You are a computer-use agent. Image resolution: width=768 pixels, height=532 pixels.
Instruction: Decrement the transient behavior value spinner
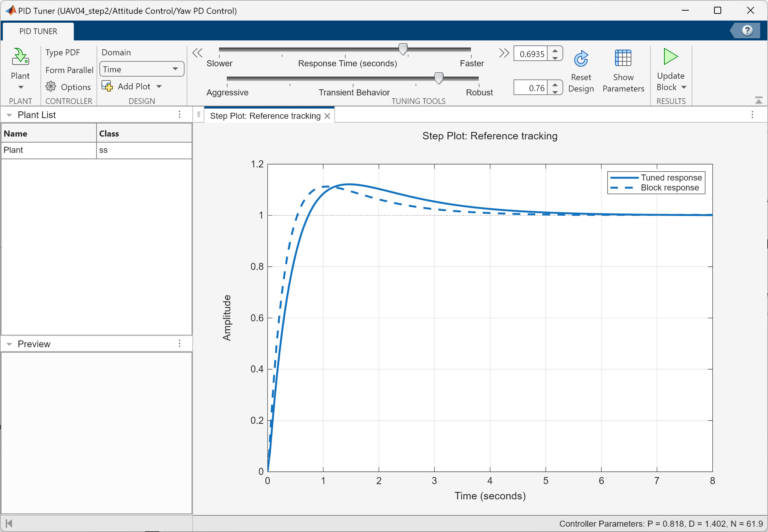click(555, 92)
